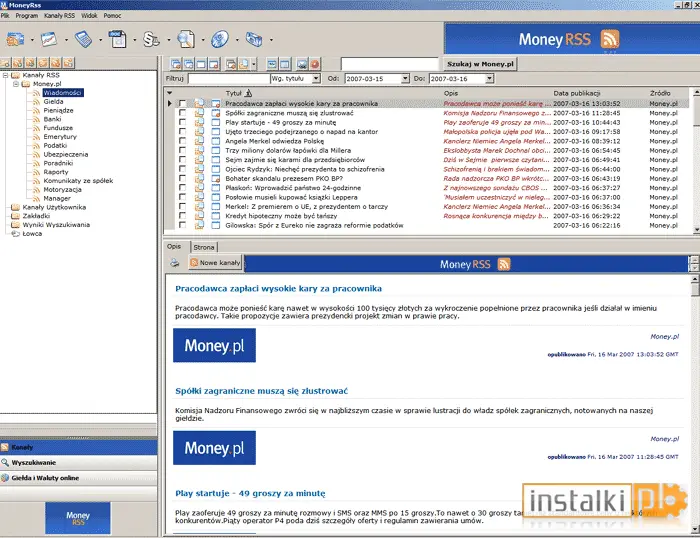Click the camera icon in main toolbar
The image size is (700, 538).
(x=254, y=39)
